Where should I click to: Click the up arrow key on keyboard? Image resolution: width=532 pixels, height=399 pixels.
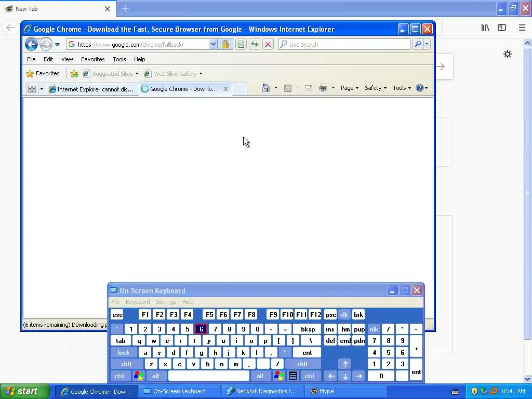pyautogui.click(x=345, y=364)
